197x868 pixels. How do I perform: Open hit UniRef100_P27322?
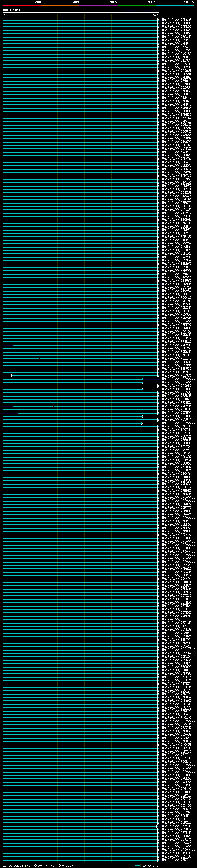[x=177, y=47]
